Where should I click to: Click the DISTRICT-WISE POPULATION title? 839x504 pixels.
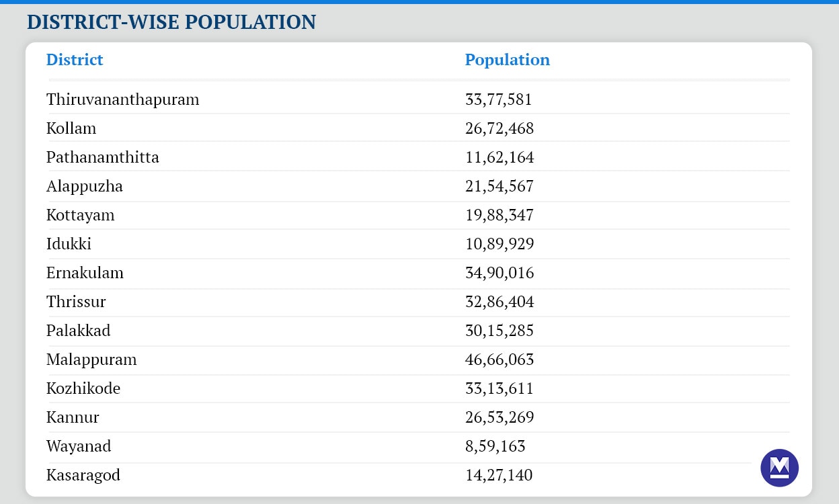tap(171, 22)
